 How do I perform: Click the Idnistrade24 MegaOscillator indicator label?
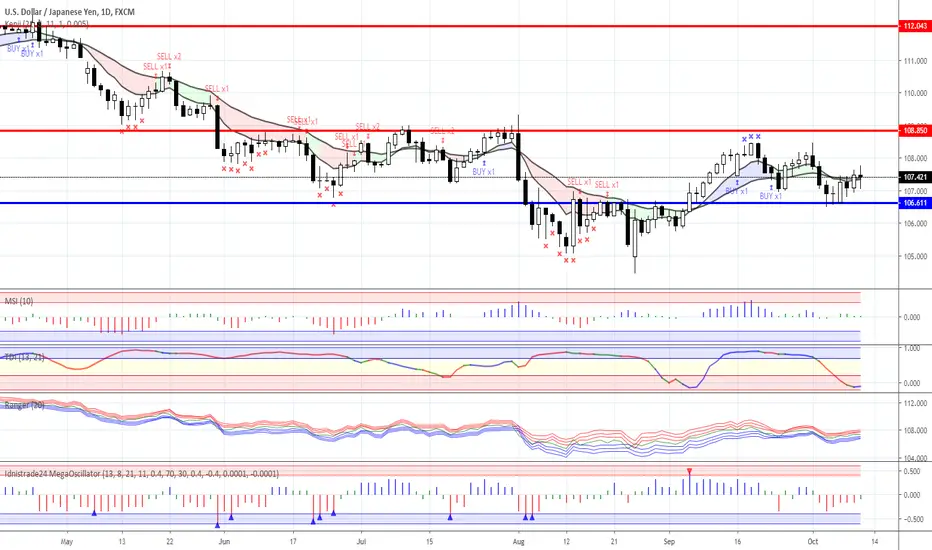pos(141,473)
